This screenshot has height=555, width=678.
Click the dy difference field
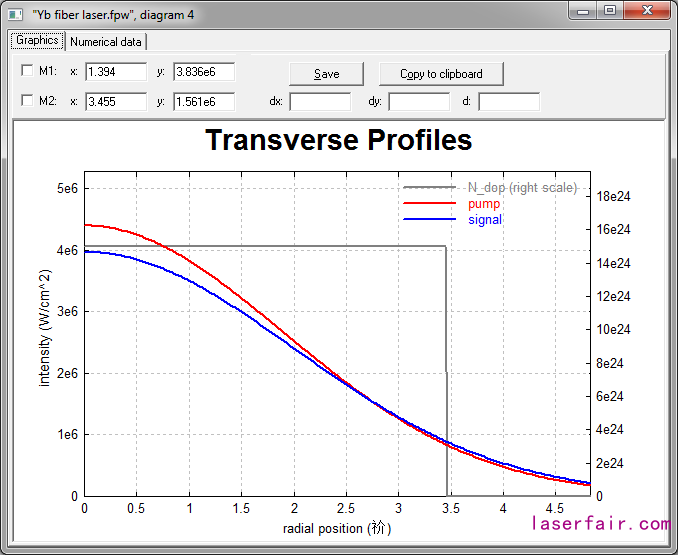pos(419,102)
